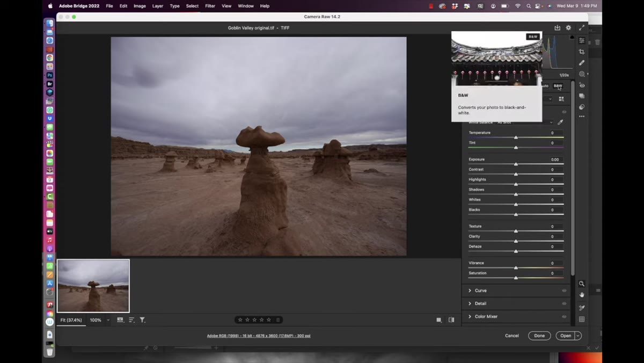Open the zoom level dropdown next to 100%

(108, 320)
